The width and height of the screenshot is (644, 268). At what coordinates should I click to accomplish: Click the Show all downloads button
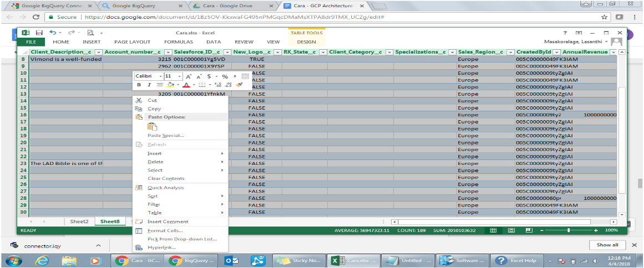tap(607, 245)
